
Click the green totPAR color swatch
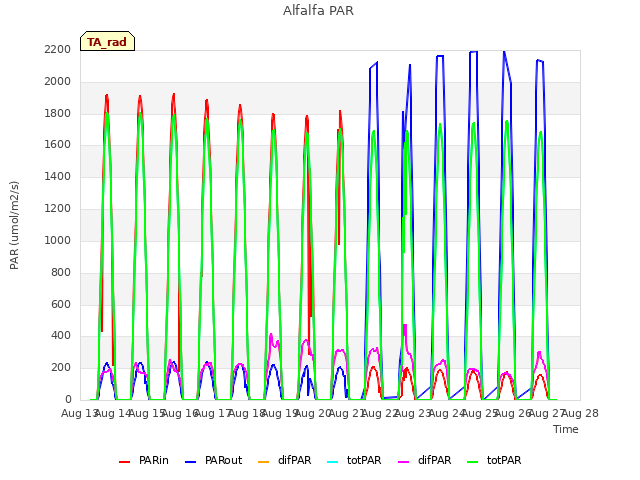coord(473,462)
